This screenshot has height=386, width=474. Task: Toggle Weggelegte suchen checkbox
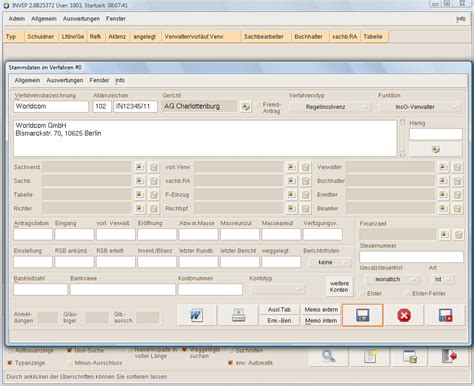[x=184, y=350]
